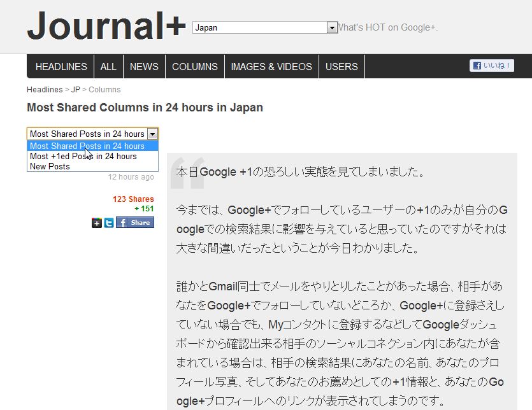Open the IMAGES & VIDEOS tab

click(271, 66)
